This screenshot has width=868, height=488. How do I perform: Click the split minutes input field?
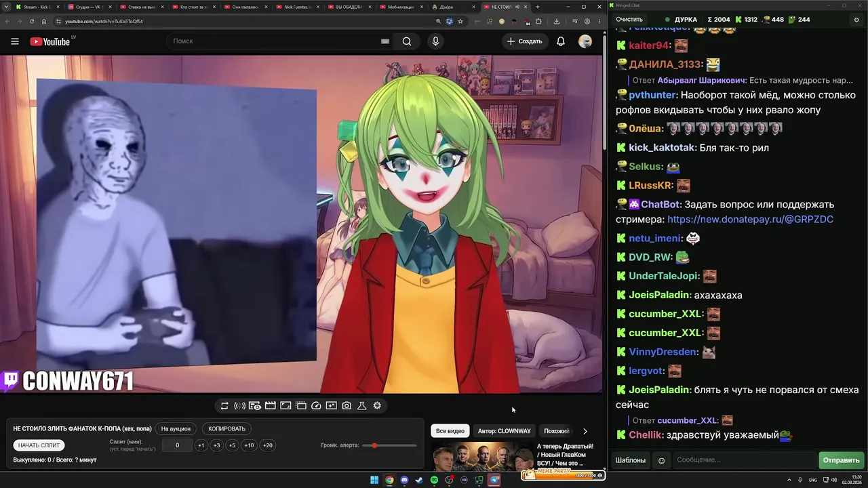(177, 445)
